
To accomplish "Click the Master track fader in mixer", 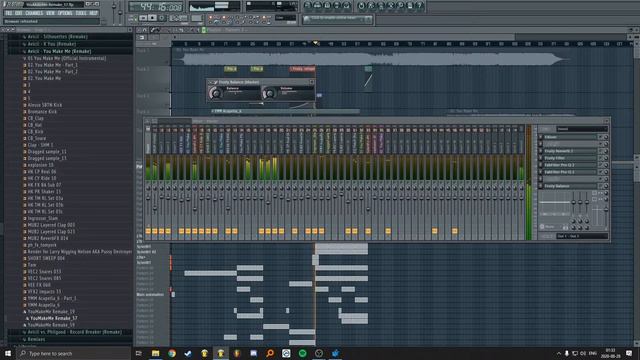I will coord(148,198).
